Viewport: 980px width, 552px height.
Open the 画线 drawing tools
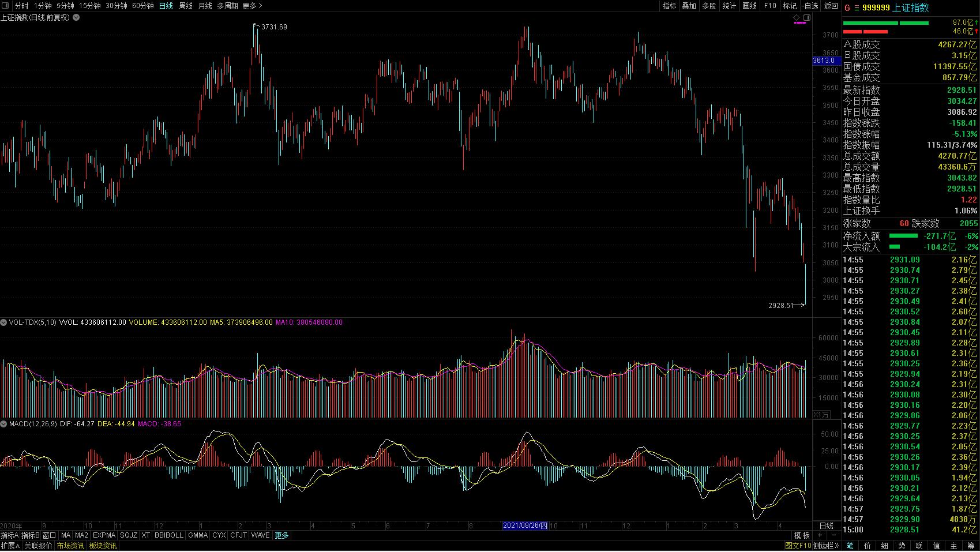pos(750,6)
